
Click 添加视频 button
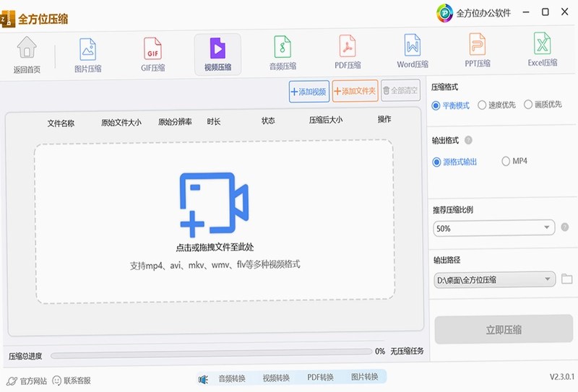[309, 92]
